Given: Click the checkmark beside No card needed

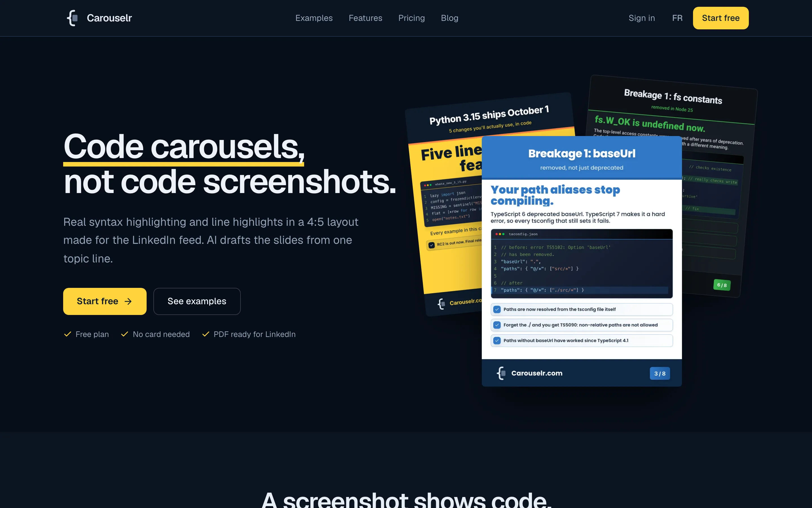Looking at the screenshot, I should click(x=125, y=334).
